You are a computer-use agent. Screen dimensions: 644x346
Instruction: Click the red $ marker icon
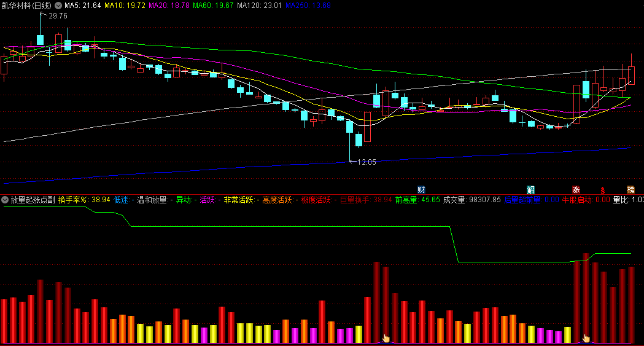[x=602, y=191]
